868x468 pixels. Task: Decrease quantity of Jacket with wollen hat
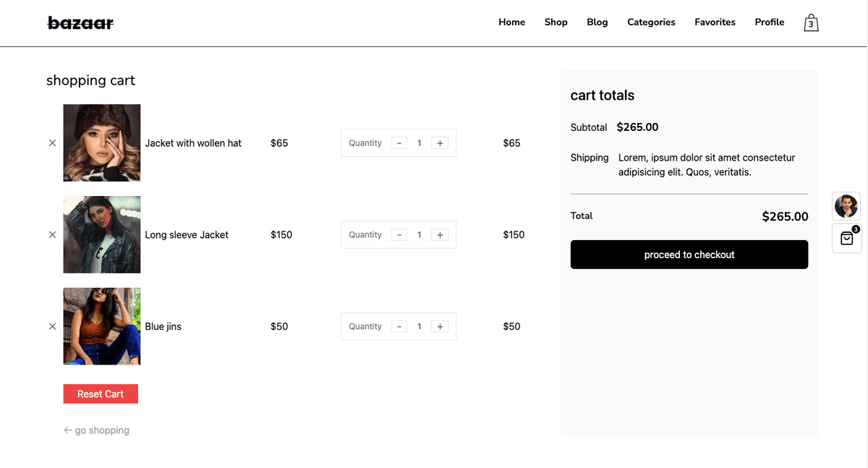[399, 143]
